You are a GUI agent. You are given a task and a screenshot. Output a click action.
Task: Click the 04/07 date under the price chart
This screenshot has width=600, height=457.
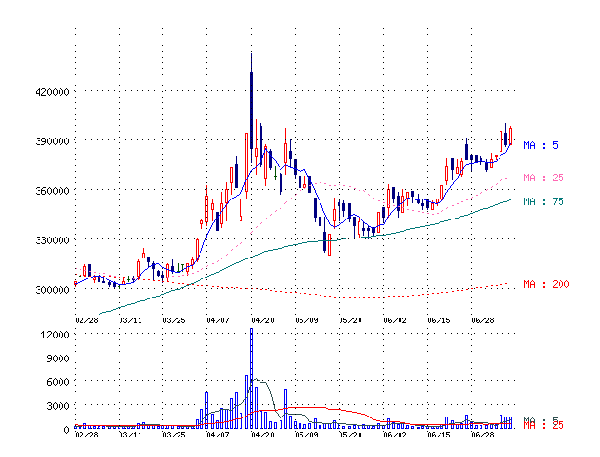(218, 320)
